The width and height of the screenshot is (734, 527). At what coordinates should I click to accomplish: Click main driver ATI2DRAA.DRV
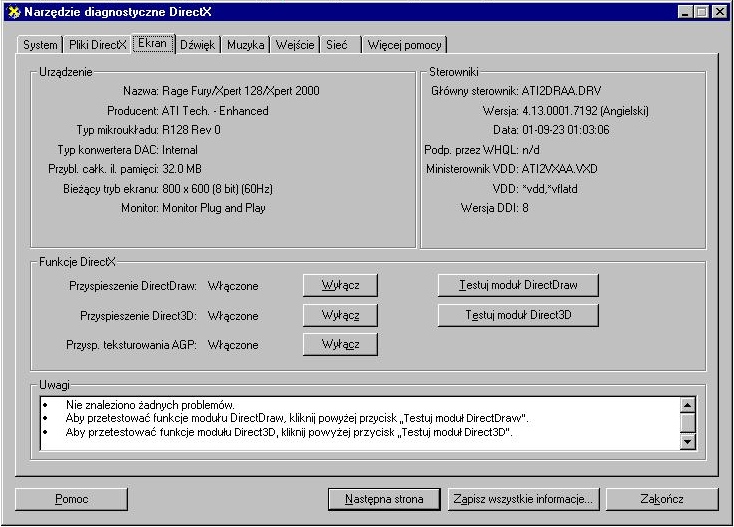pyautogui.click(x=561, y=91)
